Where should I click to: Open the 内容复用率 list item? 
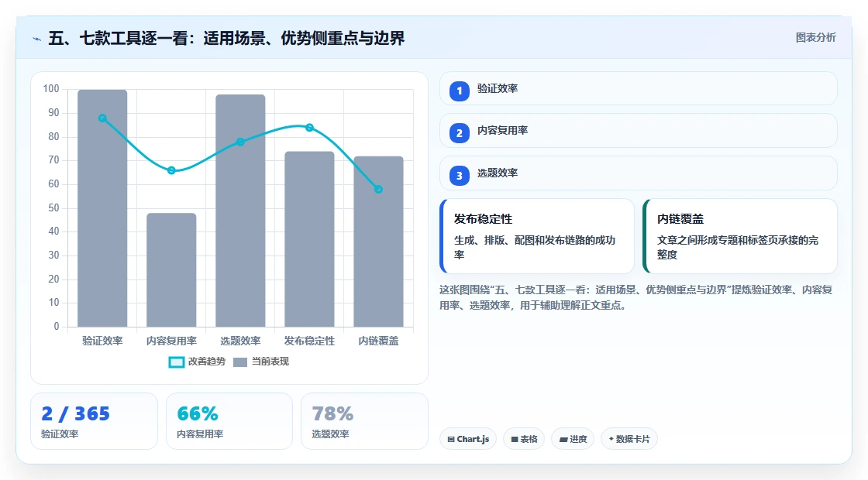pos(639,131)
